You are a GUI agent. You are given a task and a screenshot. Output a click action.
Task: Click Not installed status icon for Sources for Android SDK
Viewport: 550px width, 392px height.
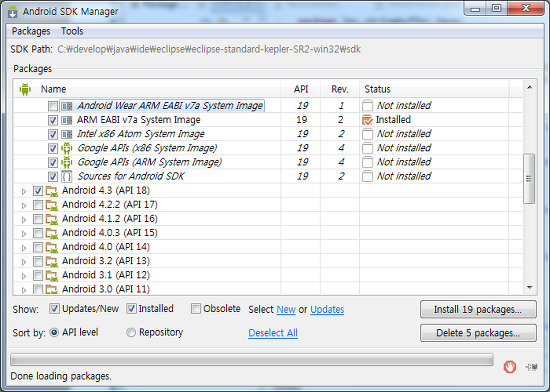point(367,176)
